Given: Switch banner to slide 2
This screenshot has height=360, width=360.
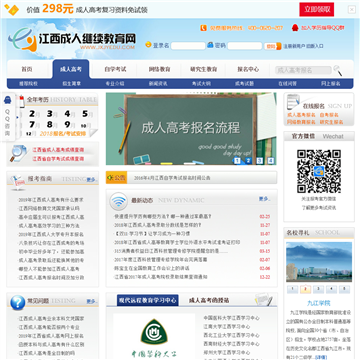Looking at the screenshot, I should [x=248, y=161].
